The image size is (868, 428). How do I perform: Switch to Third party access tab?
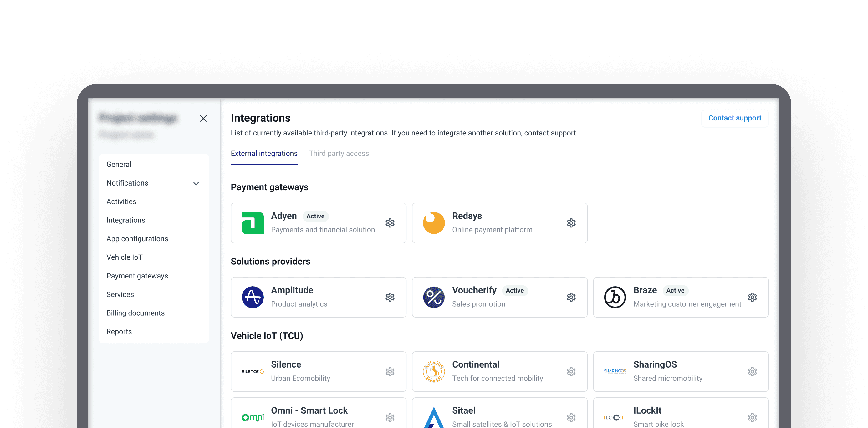pos(339,154)
